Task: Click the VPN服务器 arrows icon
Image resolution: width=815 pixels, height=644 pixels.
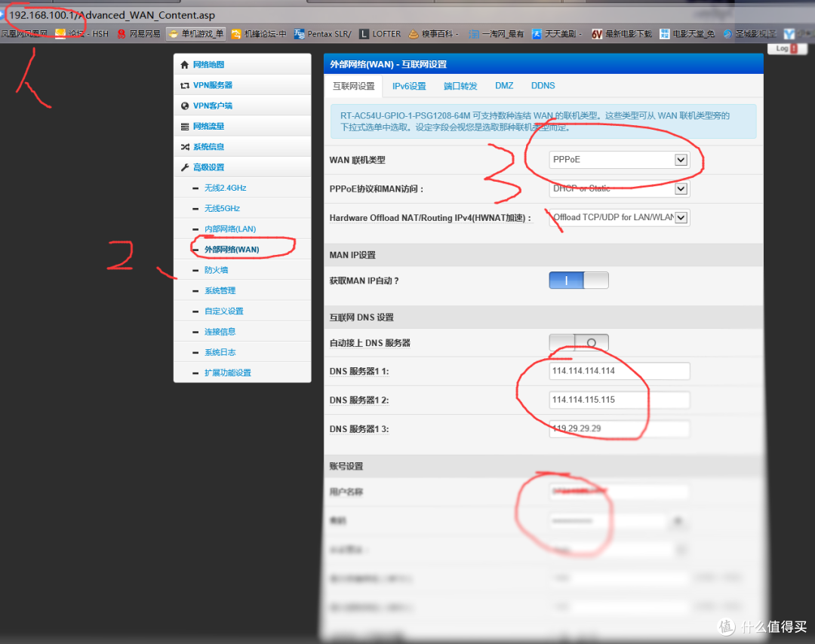Action: (x=185, y=85)
